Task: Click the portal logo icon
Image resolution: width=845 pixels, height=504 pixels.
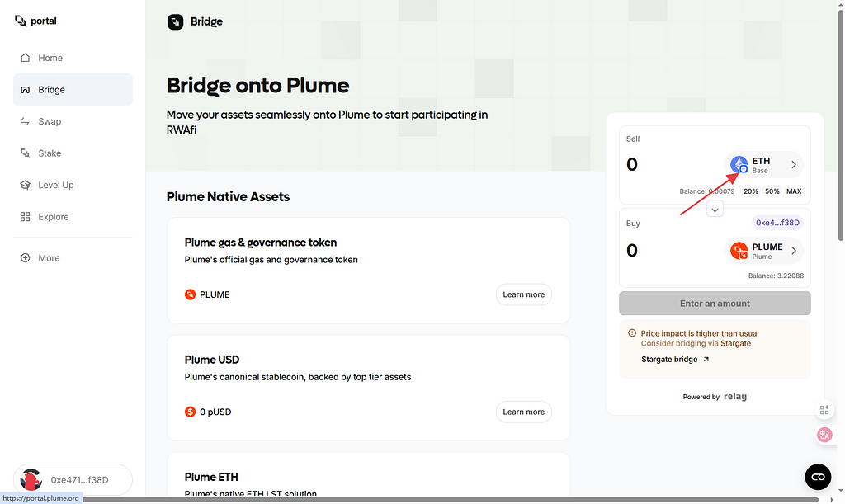Action: coord(21,21)
